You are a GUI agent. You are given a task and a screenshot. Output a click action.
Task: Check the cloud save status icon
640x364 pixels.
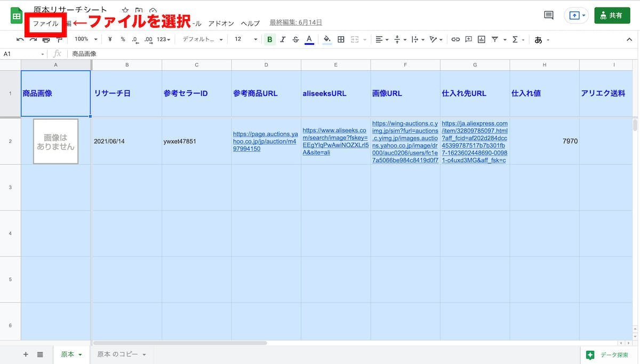click(x=153, y=10)
